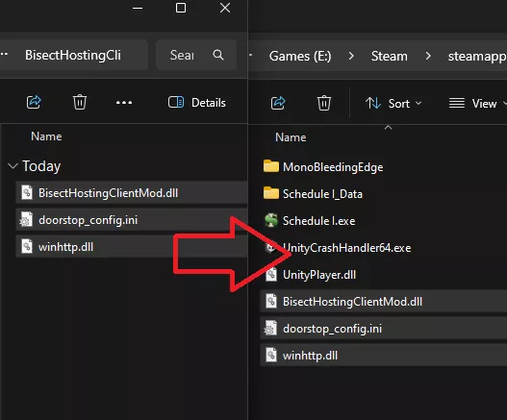Click Delete trash icon in left window
Image resolution: width=507 pixels, height=420 pixels.
[x=80, y=103]
